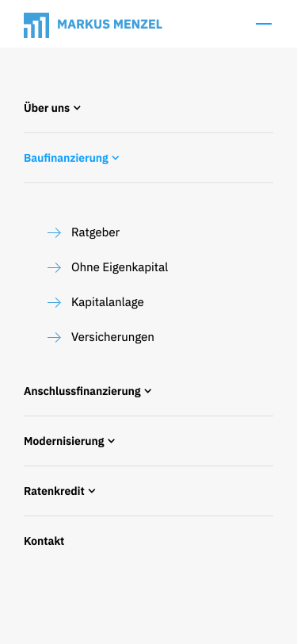Screen dimensions: 297x644
Task: Expand the Anschlussfinanzierung chevron
Action: [x=148, y=392]
